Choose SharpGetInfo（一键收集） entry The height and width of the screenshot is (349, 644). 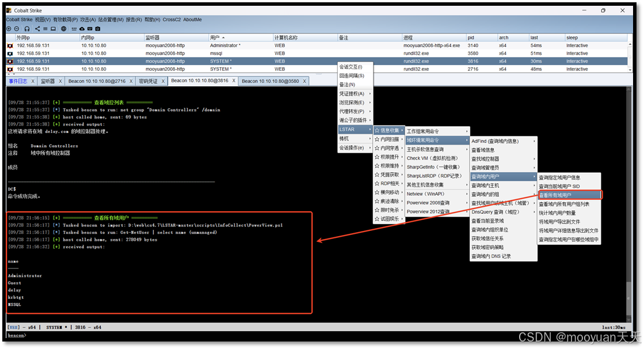tap(437, 167)
